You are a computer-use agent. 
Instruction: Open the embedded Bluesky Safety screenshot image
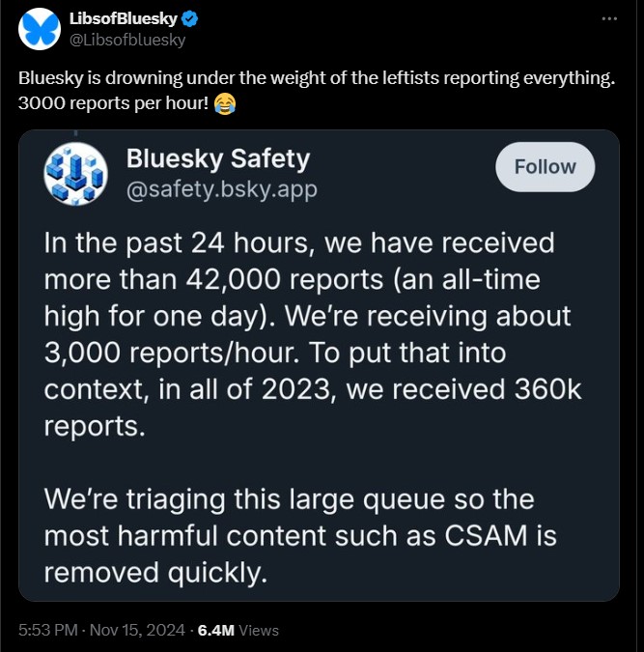319,365
